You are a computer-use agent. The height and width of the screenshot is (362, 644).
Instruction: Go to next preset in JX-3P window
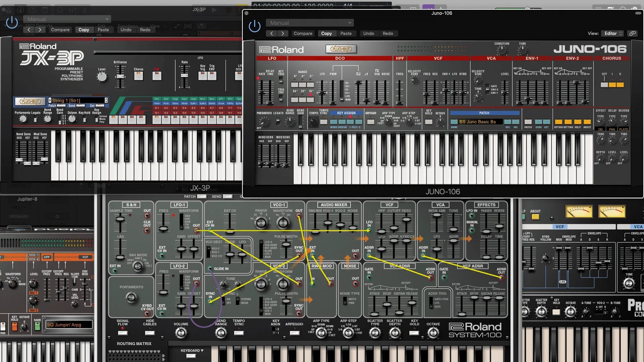click(40, 30)
